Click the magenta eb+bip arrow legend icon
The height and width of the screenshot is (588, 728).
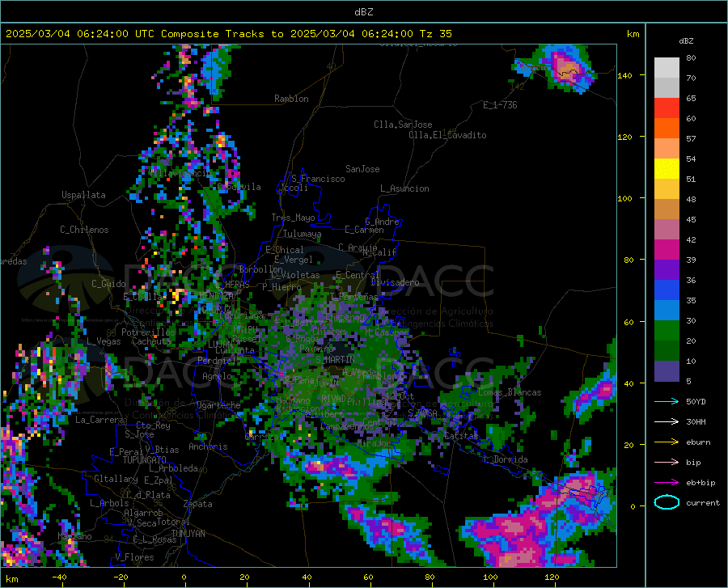point(667,483)
